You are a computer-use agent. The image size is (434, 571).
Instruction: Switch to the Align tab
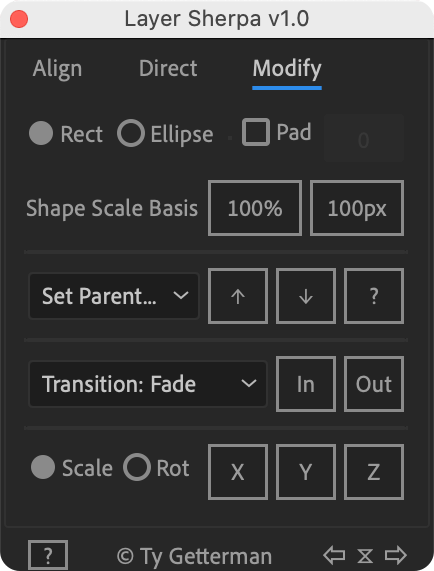58,68
